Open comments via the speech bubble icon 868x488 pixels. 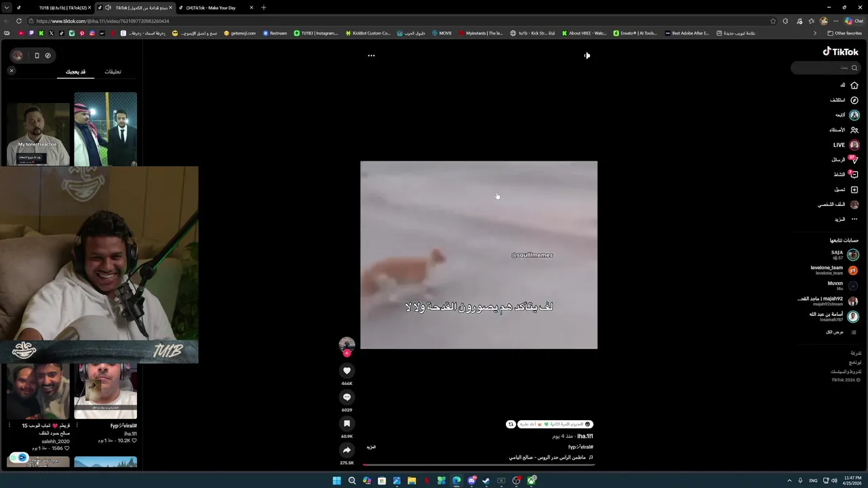(x=347, y=397)
